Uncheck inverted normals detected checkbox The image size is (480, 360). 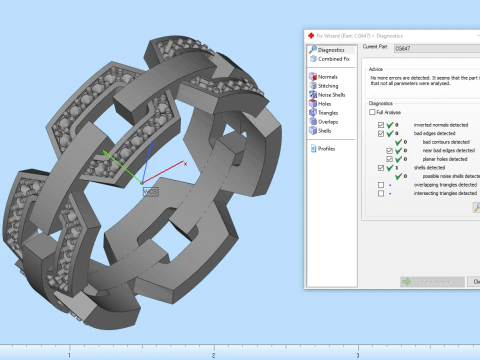(x=381, y=125)
